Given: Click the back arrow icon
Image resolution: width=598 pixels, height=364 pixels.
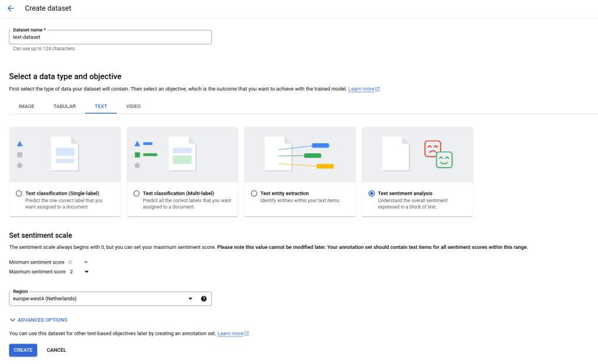Looking at the screenshot, I should pyautogui.click(x=11, y=9).
